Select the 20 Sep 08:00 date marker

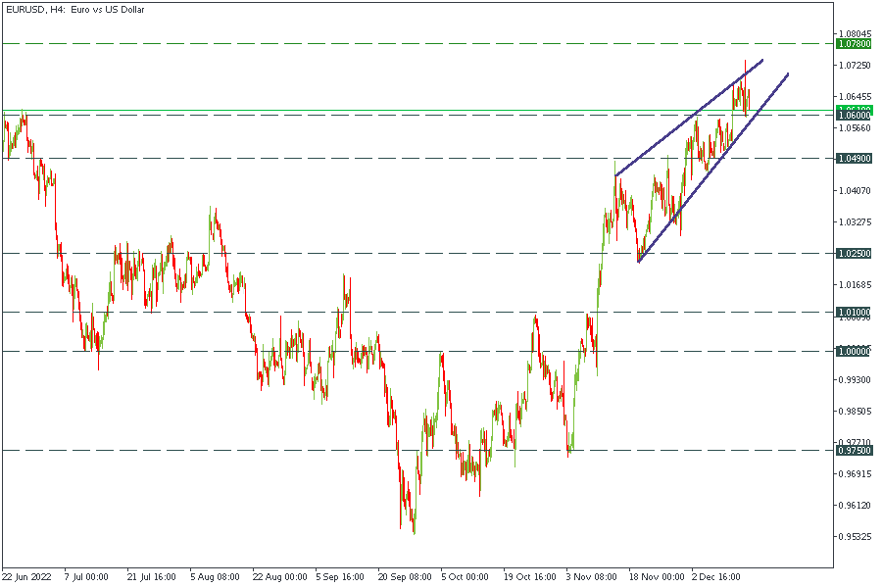click(404, 577)
